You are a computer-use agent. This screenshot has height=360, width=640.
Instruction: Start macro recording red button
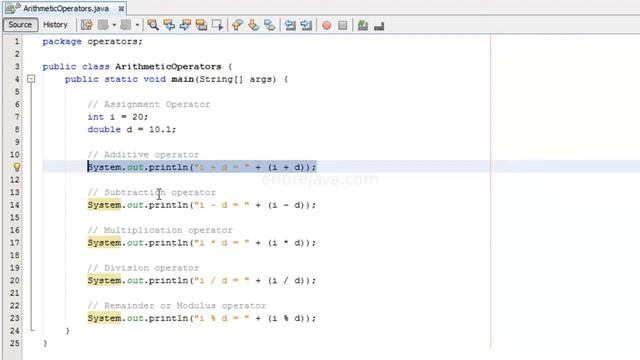pos(327,25)
